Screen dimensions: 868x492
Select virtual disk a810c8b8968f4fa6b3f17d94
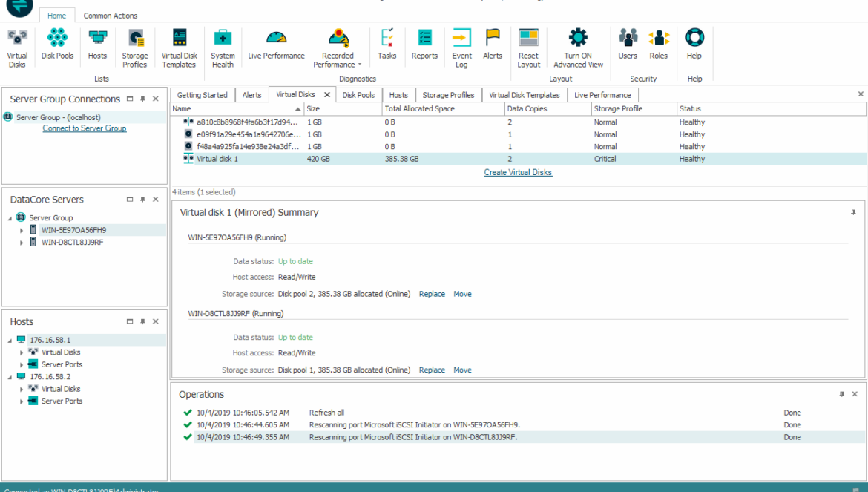point(518,122)
